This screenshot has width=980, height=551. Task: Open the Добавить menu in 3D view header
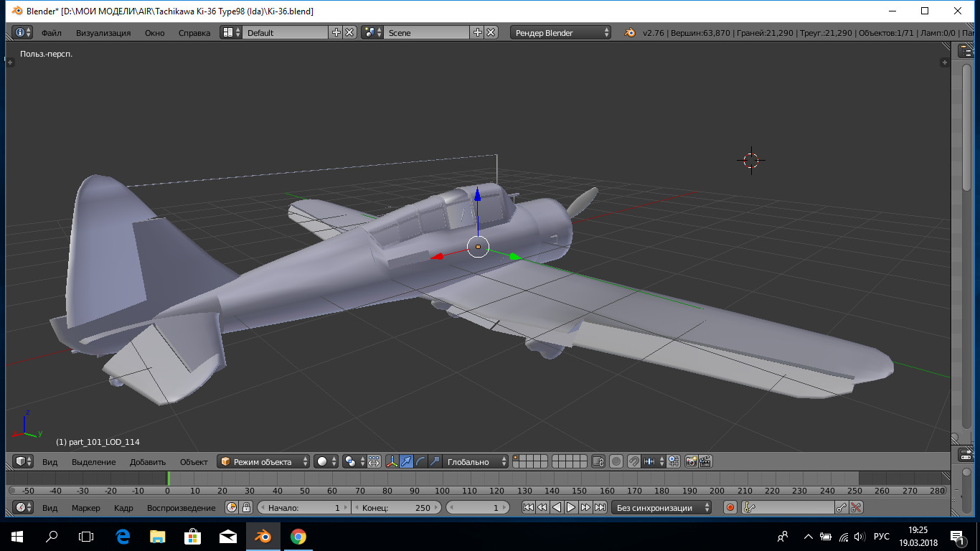[148, 462]
